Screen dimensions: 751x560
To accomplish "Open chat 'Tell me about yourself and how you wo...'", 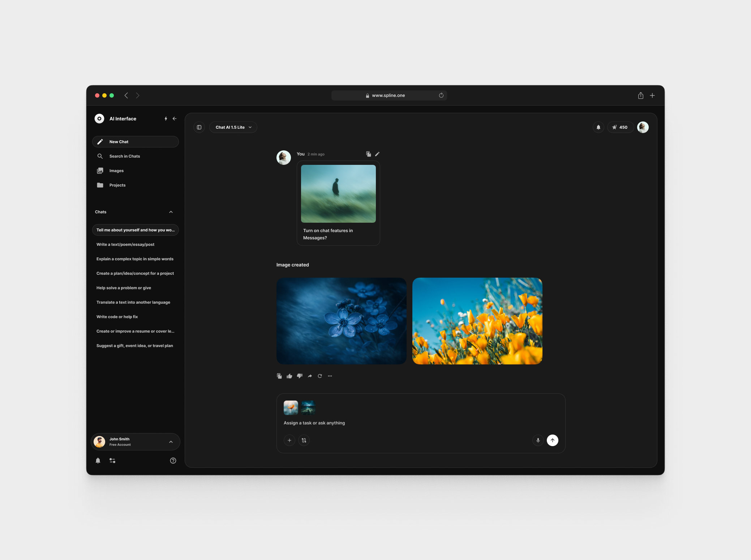I will coord(136,230).
